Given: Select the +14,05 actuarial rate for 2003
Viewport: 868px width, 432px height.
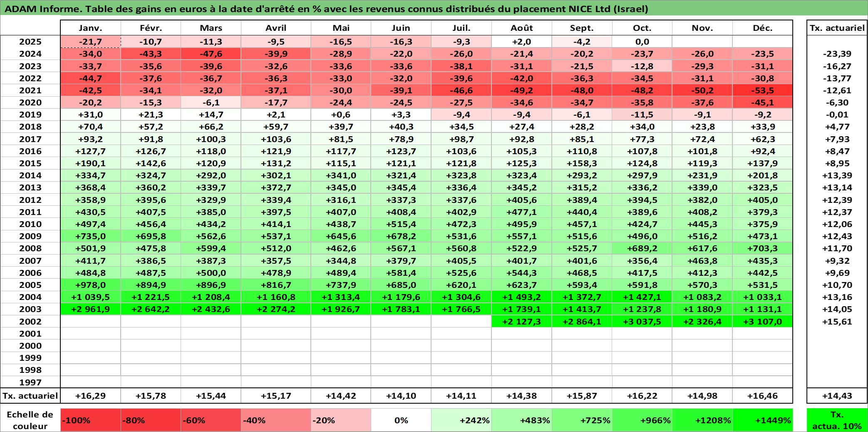Looking at the screenshot, I should 837,309.
